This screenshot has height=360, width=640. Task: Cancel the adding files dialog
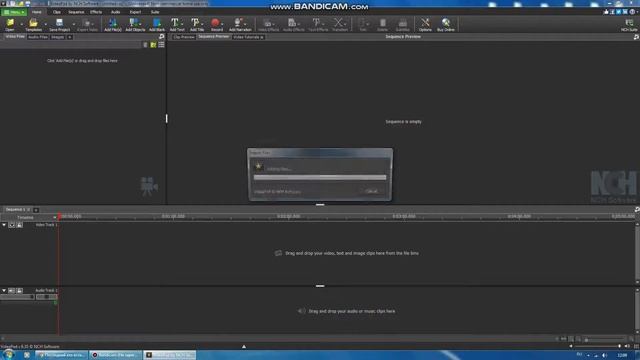tap(371, 191)
